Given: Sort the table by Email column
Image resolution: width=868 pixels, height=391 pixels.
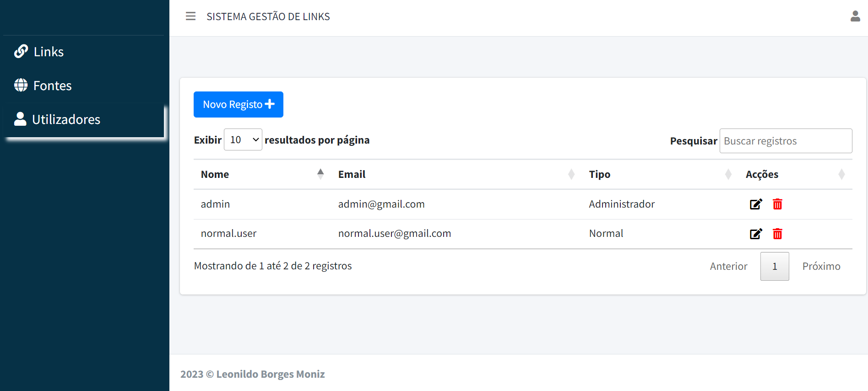Looking at the screenshot, I should click(352, 174).
